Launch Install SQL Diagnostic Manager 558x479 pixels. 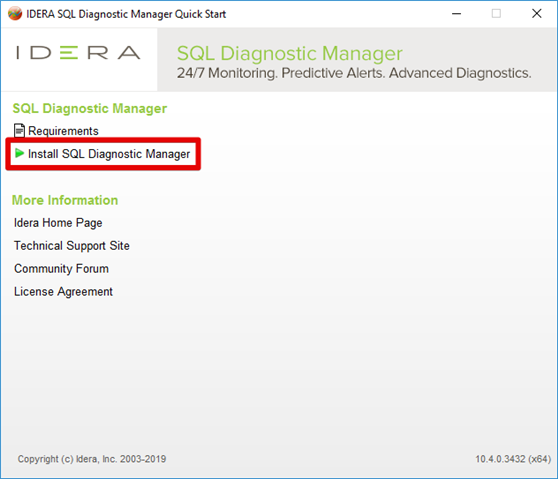tap(109, 154)
